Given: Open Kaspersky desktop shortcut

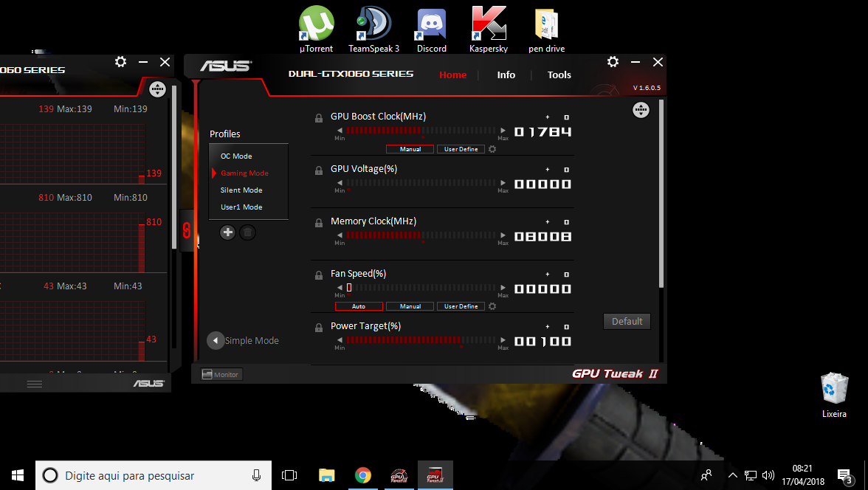Looking at the screenshot, I should 489,29.
